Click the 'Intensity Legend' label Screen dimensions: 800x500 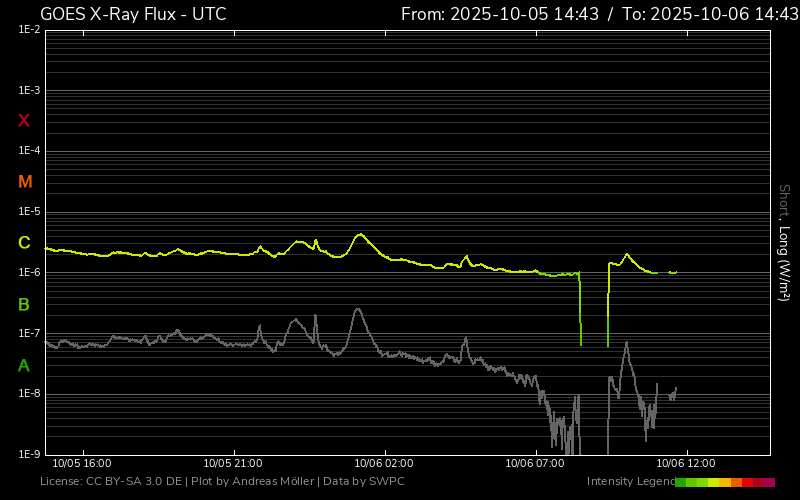point(631,482)
